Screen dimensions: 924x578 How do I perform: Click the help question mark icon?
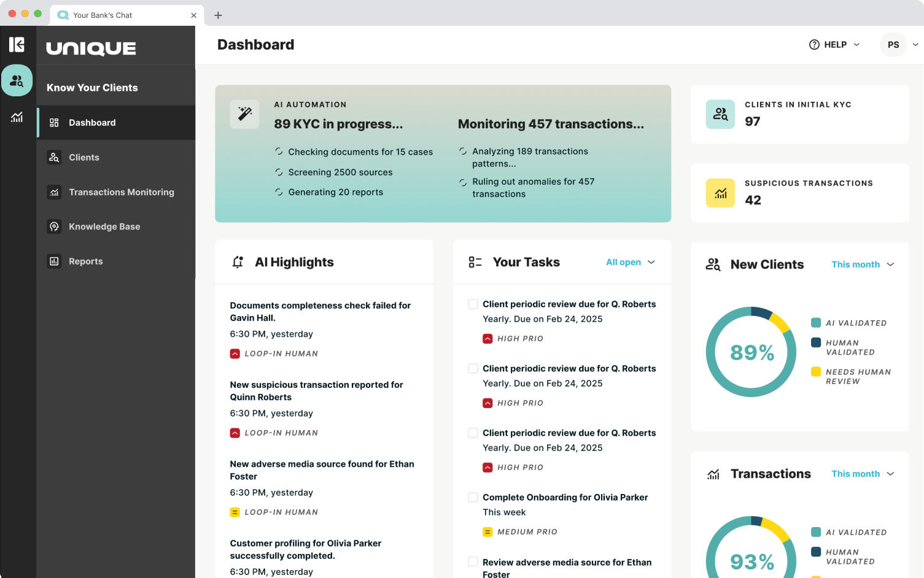point(814,45)
